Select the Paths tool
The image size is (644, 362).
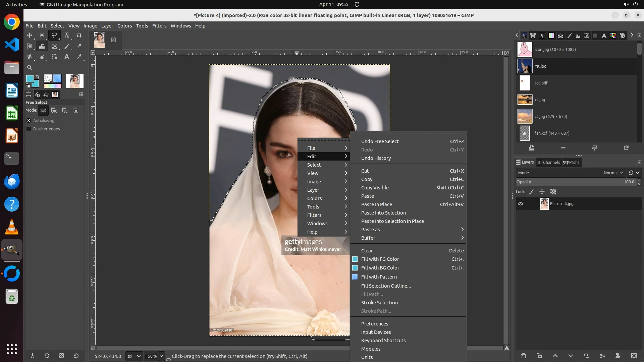coord(54,57)
